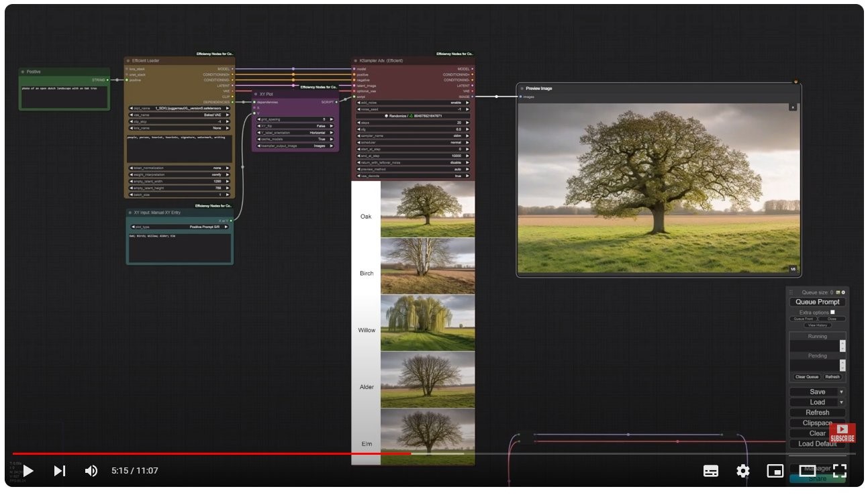Click the Queue Front button
This screenshot has width=868, height=495.
pyautogui.click(x=803, y=319)
